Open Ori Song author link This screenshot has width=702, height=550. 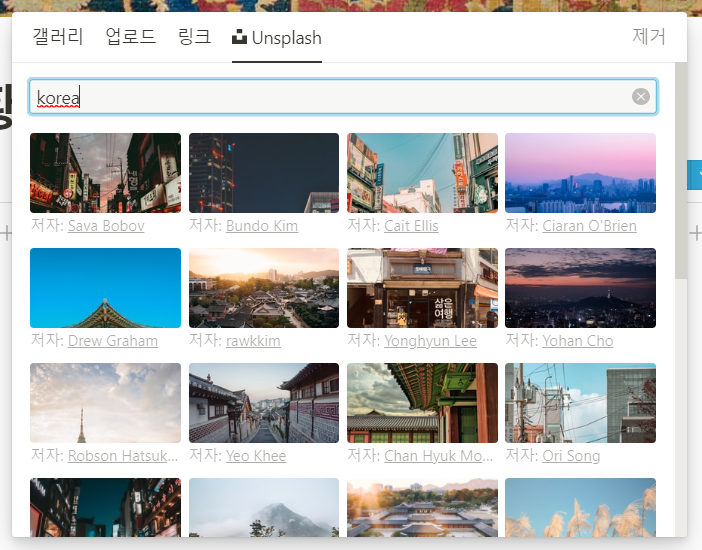point(571,456)
